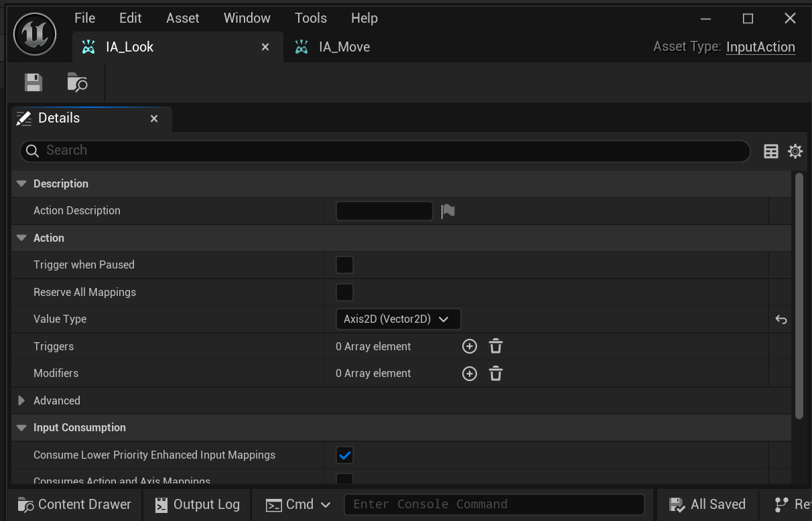Open revision control branch icon
Viewport: 812px width, 521px height.
pos(781,504)
